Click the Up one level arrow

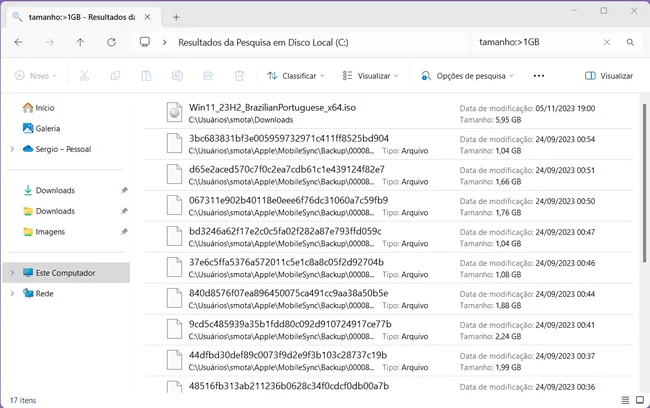80,43
